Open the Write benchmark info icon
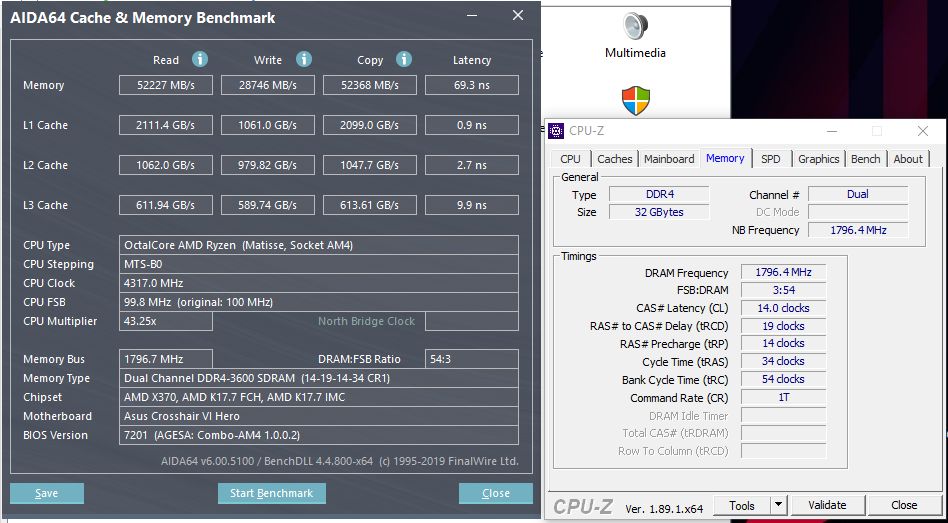Screen dimensions: 948x523 tap(304, 59)
